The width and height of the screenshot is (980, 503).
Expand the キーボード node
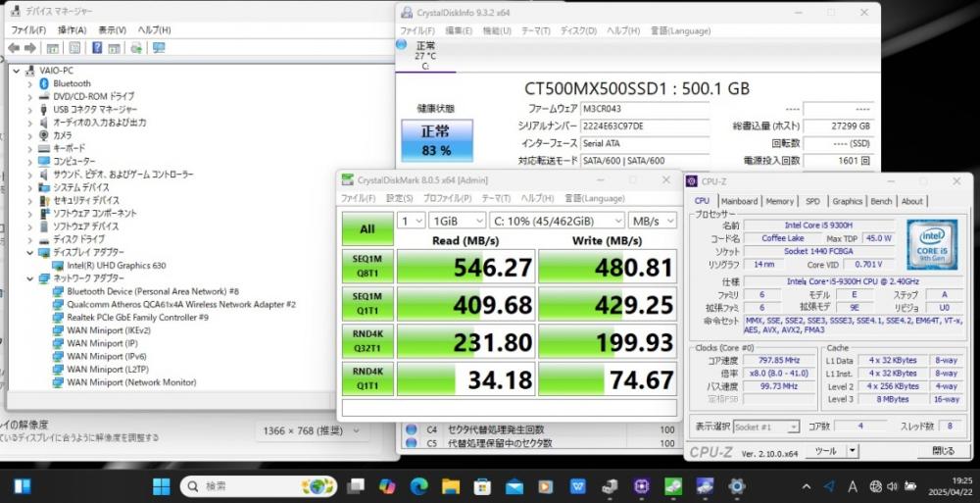pos(29,148)
